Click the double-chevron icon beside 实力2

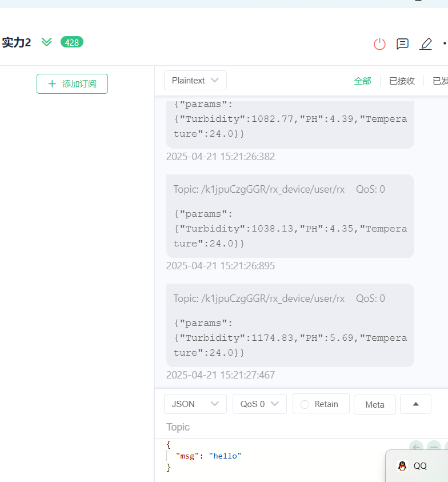tap(47, 42)
